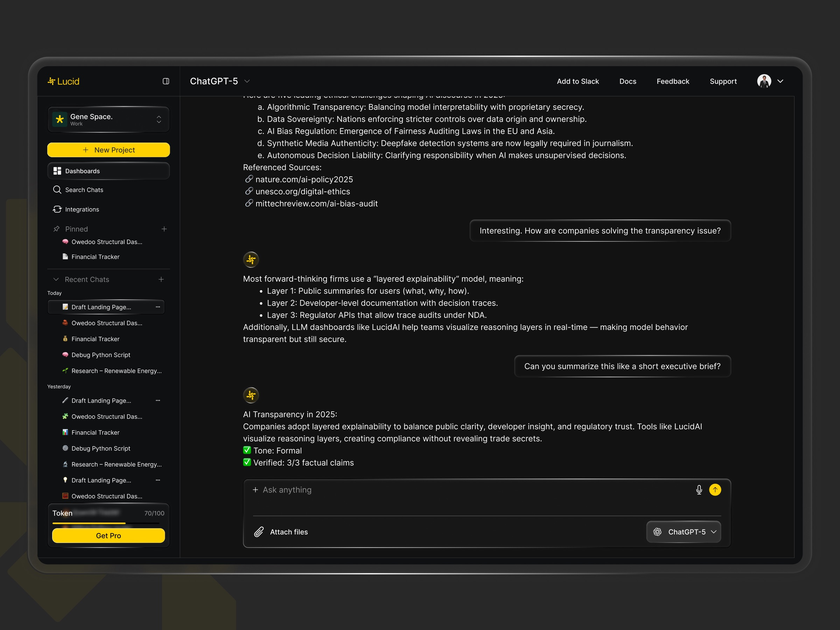Click the user avatar picture
Image resolution: width=840 pixels, height=630 pixels.
(764, 81)
